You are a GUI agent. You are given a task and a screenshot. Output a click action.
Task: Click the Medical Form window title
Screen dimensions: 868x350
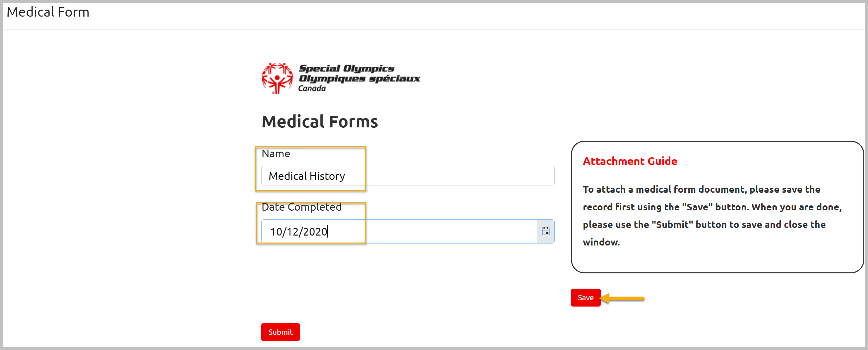48,12
